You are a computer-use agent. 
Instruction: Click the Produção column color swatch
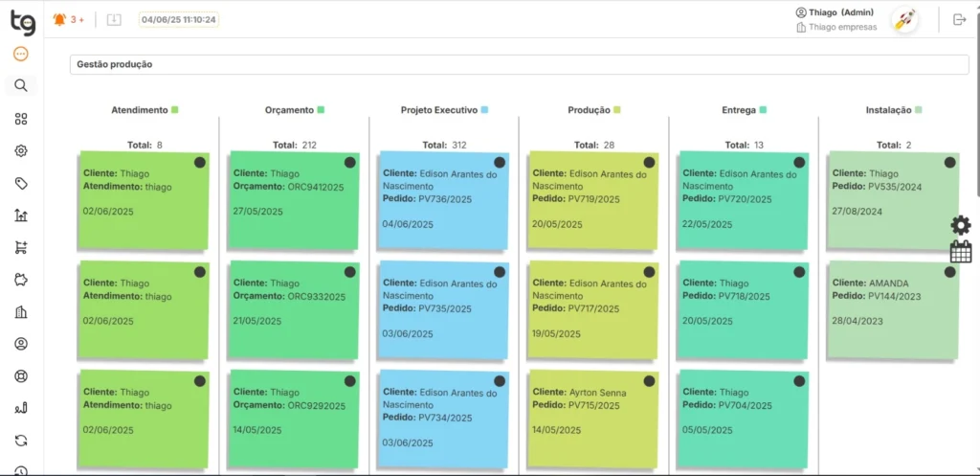(x=617, y=110)
